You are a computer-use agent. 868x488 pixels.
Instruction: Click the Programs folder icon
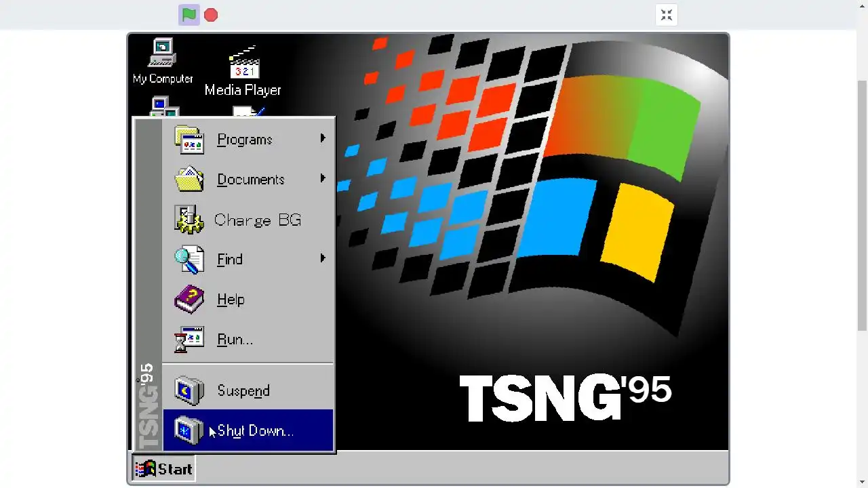(189, 140)
